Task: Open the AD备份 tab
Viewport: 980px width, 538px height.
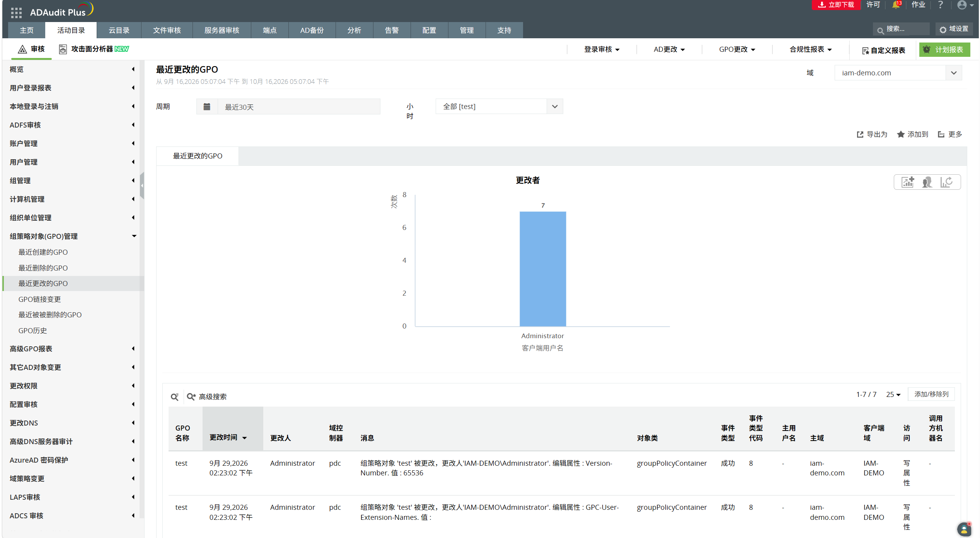Action: pos(312,30)
